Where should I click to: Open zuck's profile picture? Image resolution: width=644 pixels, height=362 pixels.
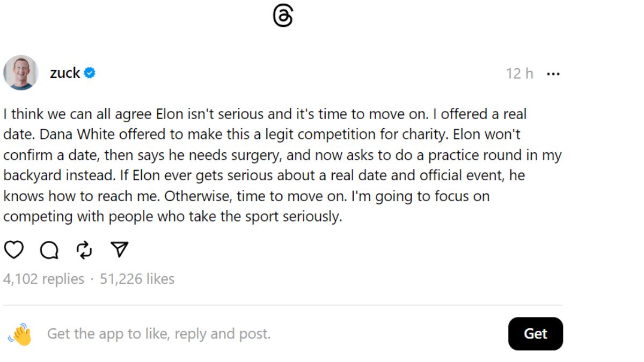[21, 72]
